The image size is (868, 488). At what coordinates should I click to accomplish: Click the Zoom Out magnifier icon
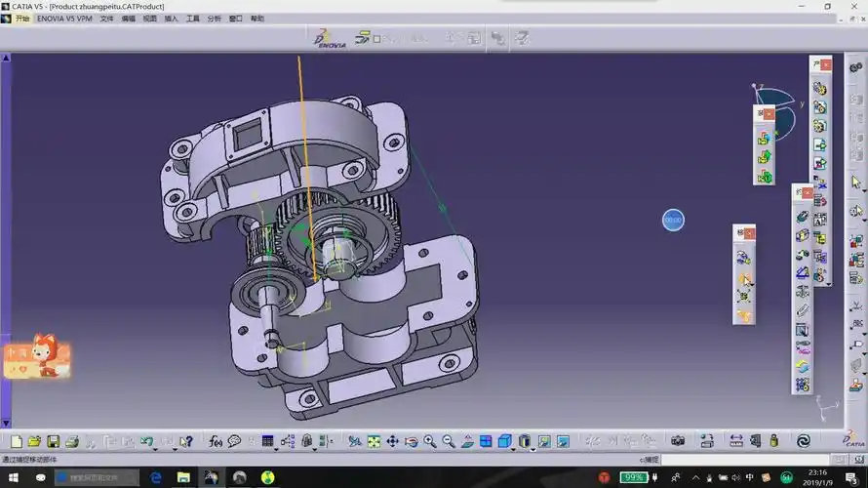coord(449,442)
